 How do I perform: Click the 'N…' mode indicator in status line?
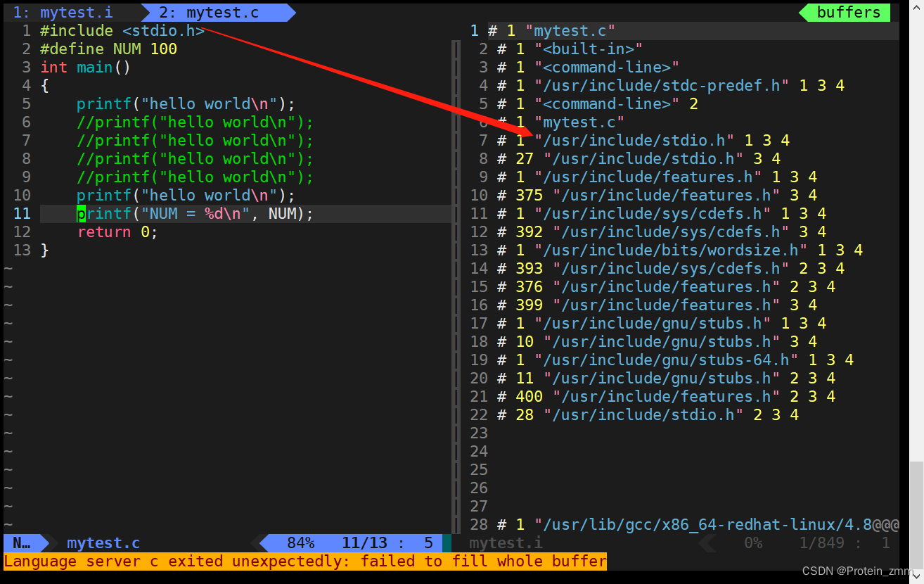[22, 543]
